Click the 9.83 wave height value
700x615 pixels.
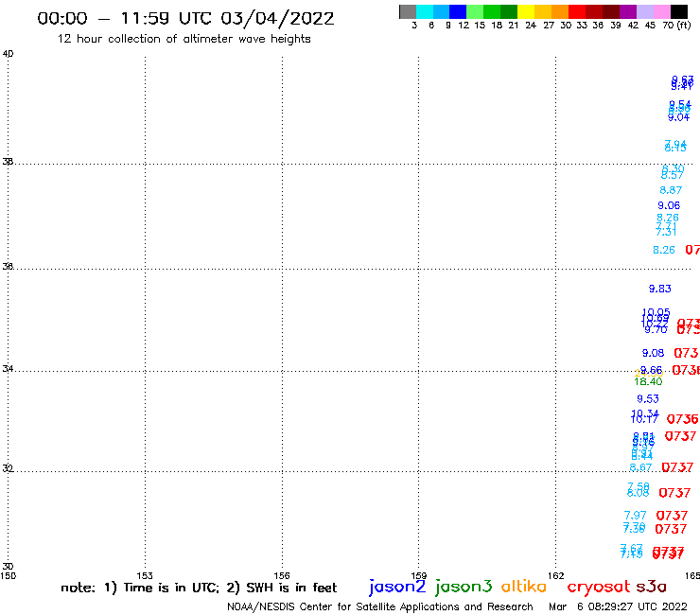pyautogui.click(x=660, y=289)
